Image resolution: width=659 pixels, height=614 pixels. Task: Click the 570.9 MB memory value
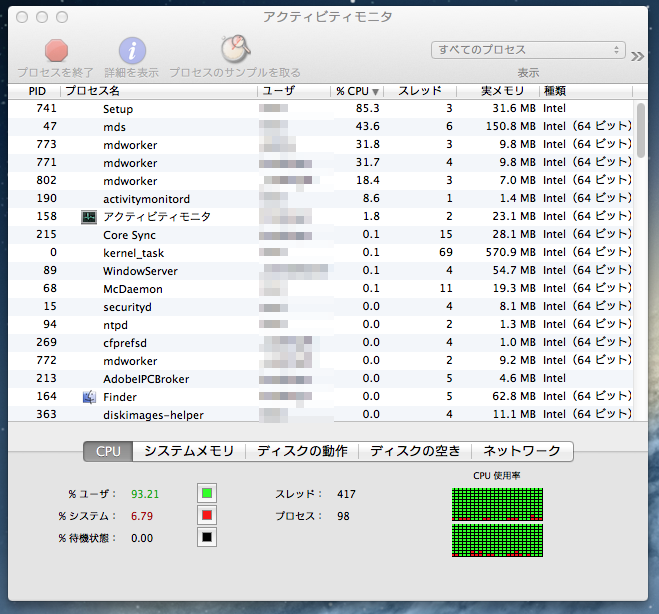[x=511, y=252]
